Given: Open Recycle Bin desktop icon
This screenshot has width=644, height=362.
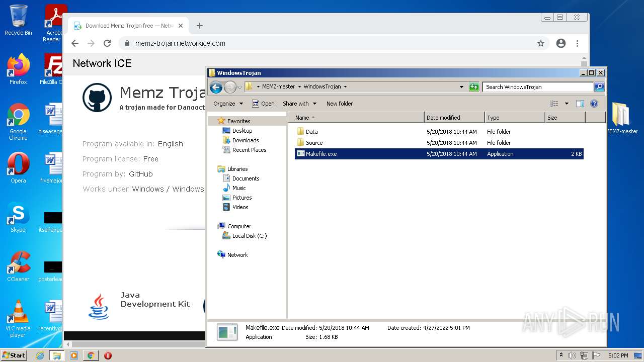Looking at the screenshot, I should [x=18, y=20].
